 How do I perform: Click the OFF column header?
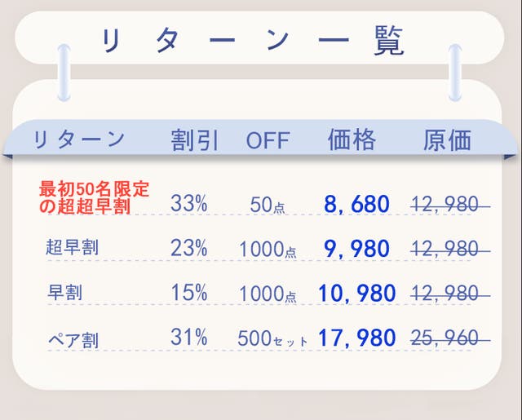click(x=268, y=140)
